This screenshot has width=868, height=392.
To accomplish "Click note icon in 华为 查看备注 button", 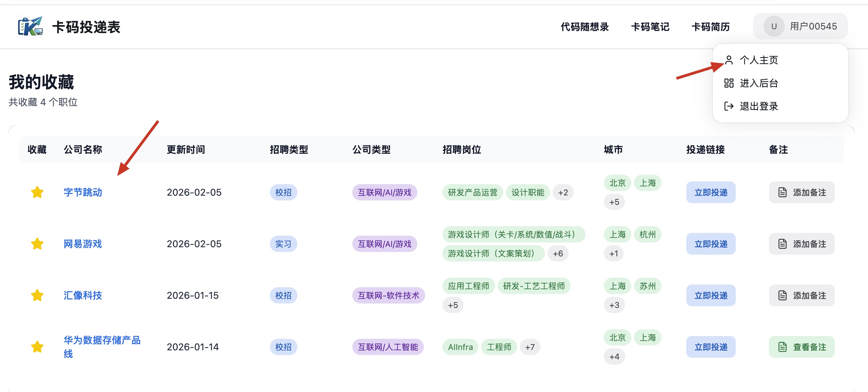I will (x=782, y=347).
